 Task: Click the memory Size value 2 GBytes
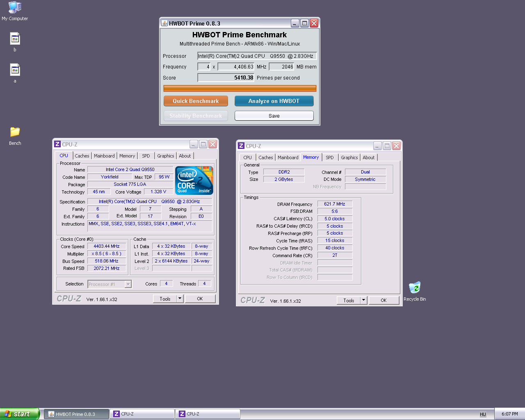[x=284, y=180]
